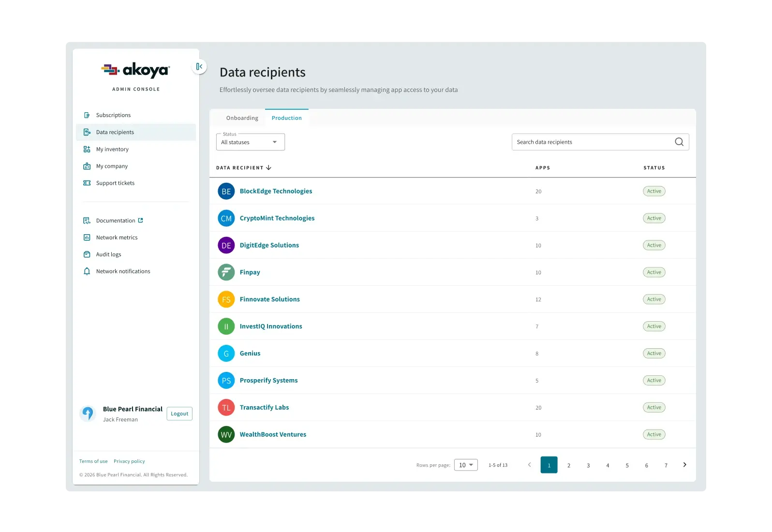Click the search magnifier icon

679,142
